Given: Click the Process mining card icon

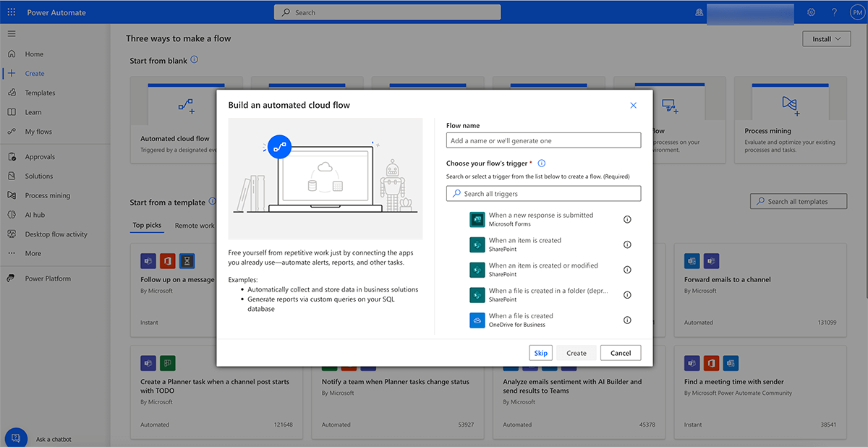Looking at the screenshot, I should tap(789, 106).
